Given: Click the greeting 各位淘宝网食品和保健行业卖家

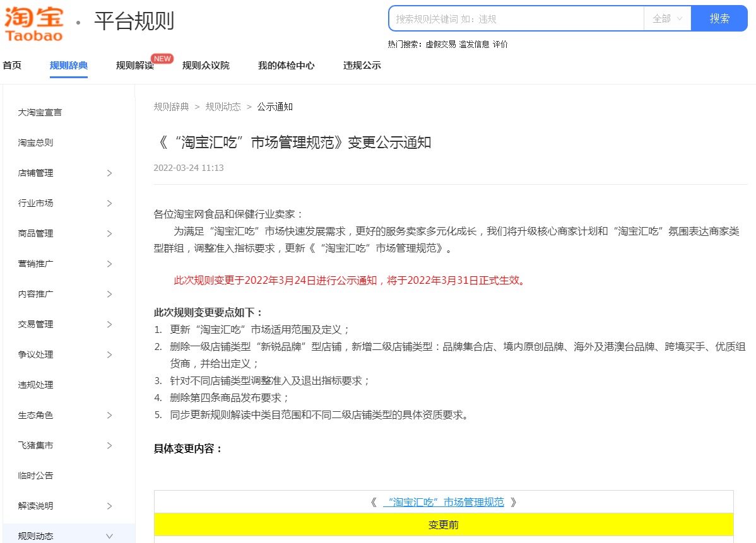Looking at the screenshot, I should 228,214.
